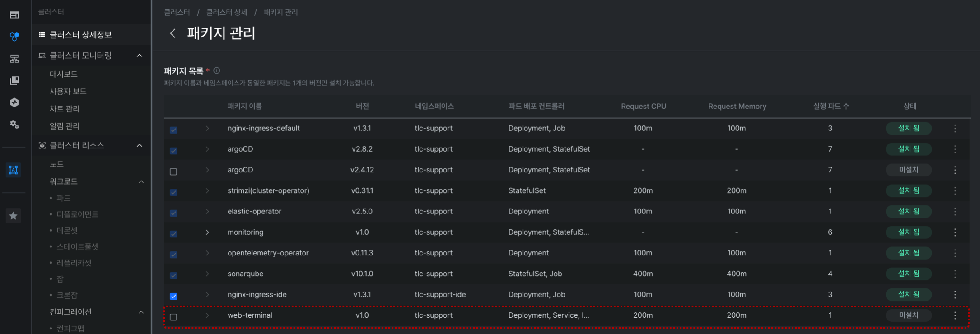Open the hierarchy icon in the left rail
The image size is (980, 334).
tap(14, 59)
